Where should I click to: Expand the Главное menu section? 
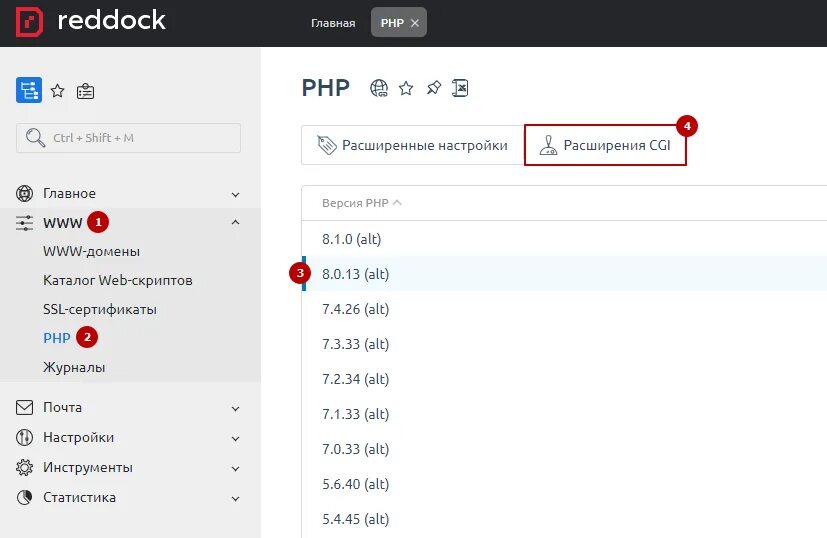click(235, 194)
